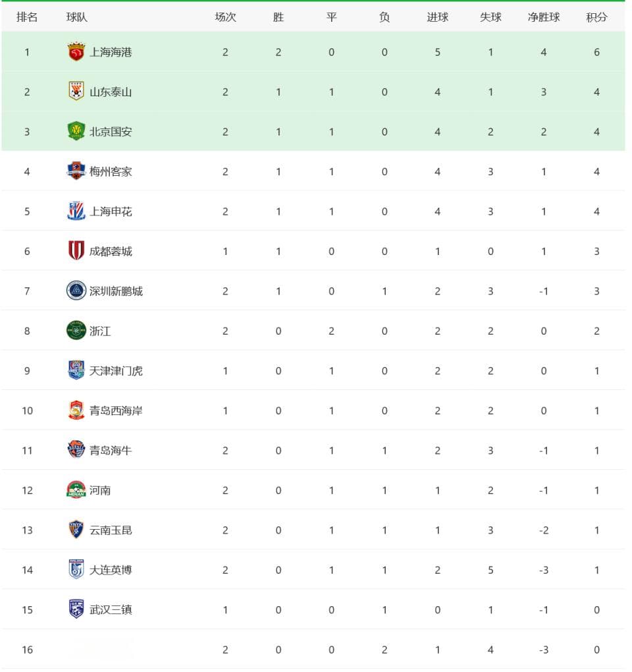Sort table by 净胜球 column header
This screenshot has width=632, height=672.
click(543, 17)
